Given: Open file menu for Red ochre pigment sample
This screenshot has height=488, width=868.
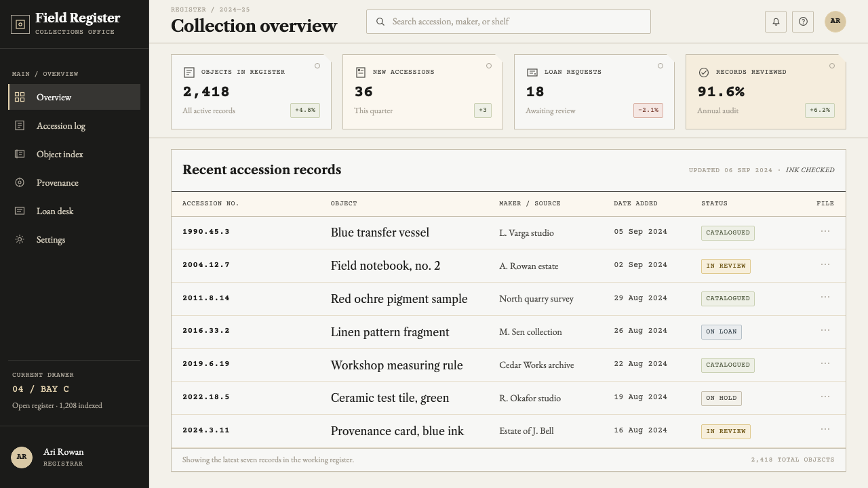Looking at the screenshot, I should [x=825, y=297].
